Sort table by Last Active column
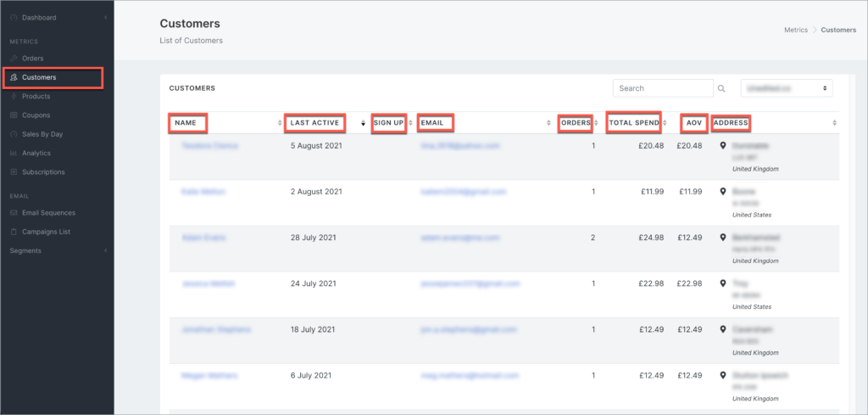868x415 pixels. pos(314,123)
